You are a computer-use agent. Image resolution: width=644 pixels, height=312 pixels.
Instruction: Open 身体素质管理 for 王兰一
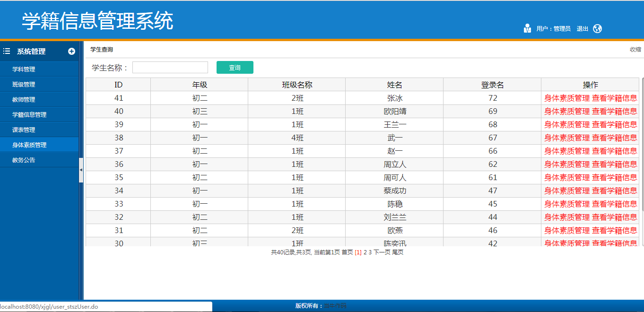pos(567,125)
